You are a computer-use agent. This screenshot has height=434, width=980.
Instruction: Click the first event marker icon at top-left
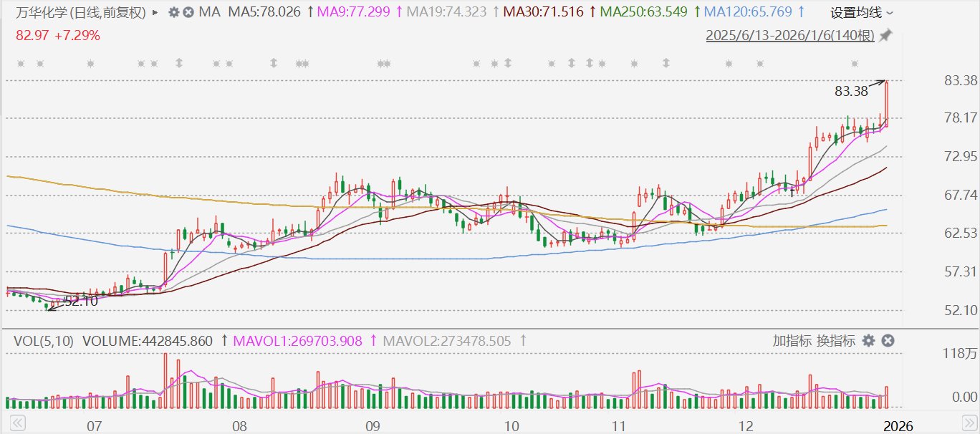21,64
